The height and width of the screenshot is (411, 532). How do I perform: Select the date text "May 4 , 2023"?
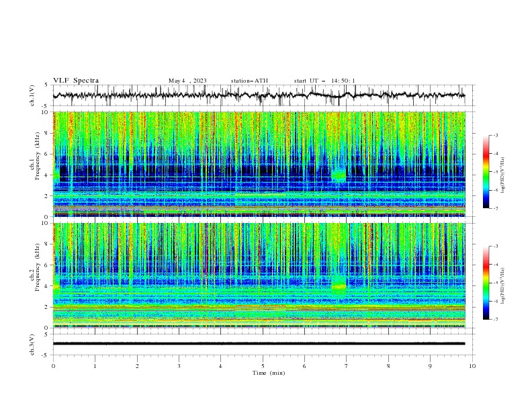(x=187, y=81)
